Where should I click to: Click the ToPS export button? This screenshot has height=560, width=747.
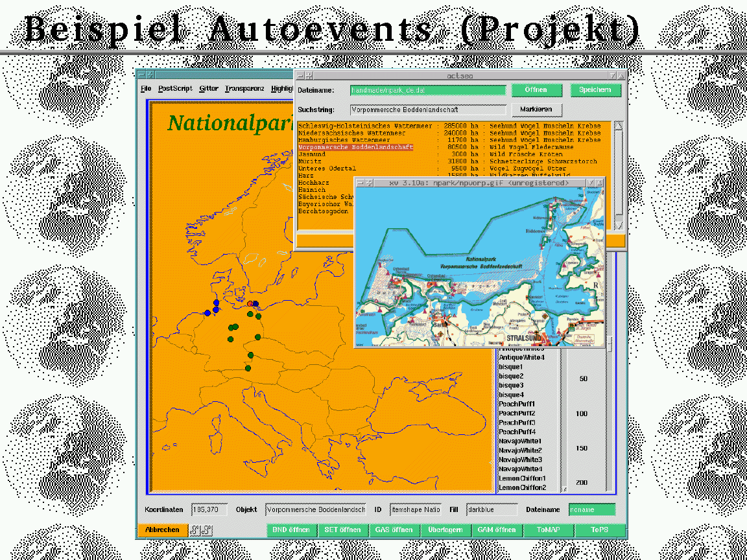click(x=600, y=530)
